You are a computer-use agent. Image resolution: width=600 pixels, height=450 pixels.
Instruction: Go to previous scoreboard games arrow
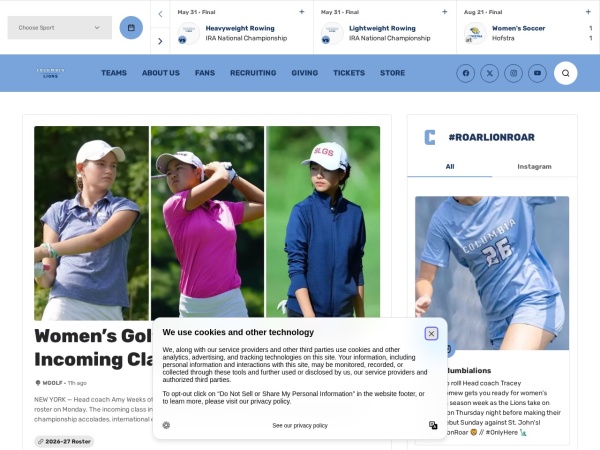160,14
